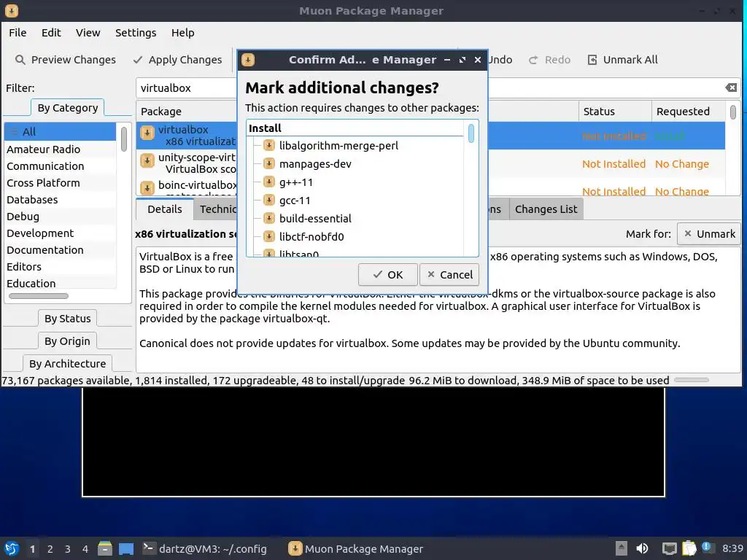This screenshot has width=747, height=560.
Task: Select the Education category
Action: coord(60,284)
